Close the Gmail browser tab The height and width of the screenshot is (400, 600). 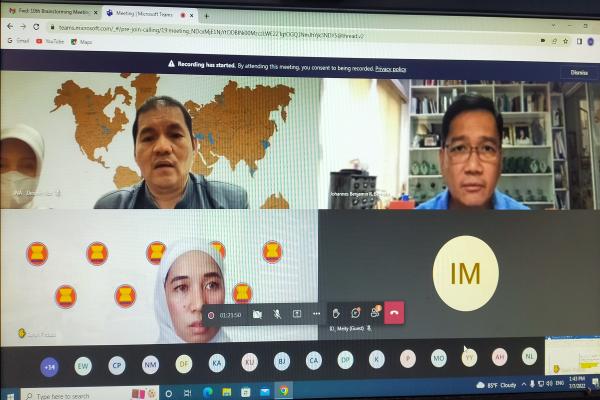point(96,13)
